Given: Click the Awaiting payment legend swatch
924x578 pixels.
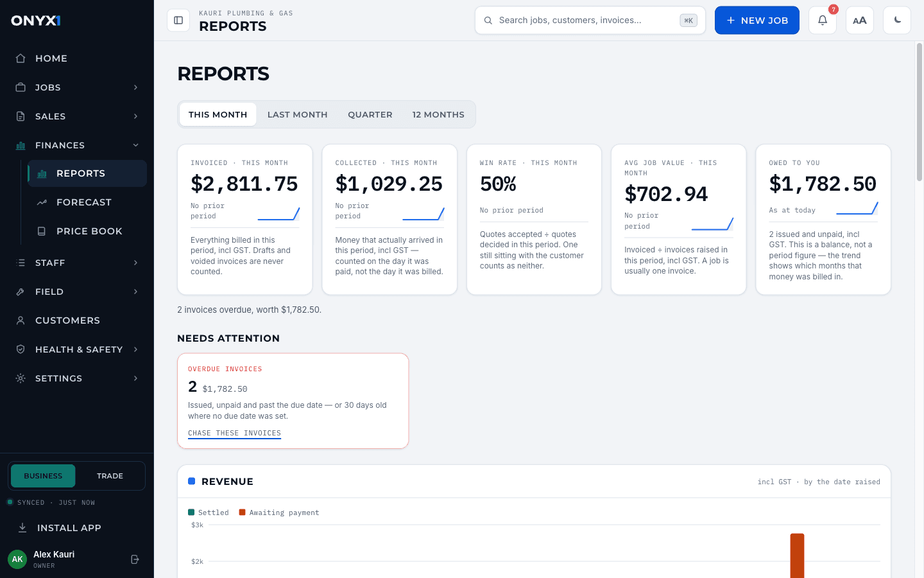Looking at the screenshot, I should 242,512.
